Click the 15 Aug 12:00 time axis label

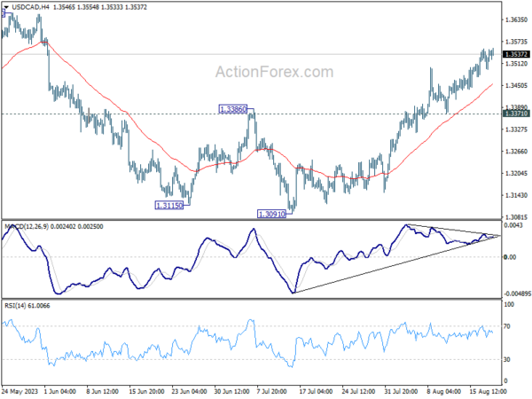(x=488, y=391)
